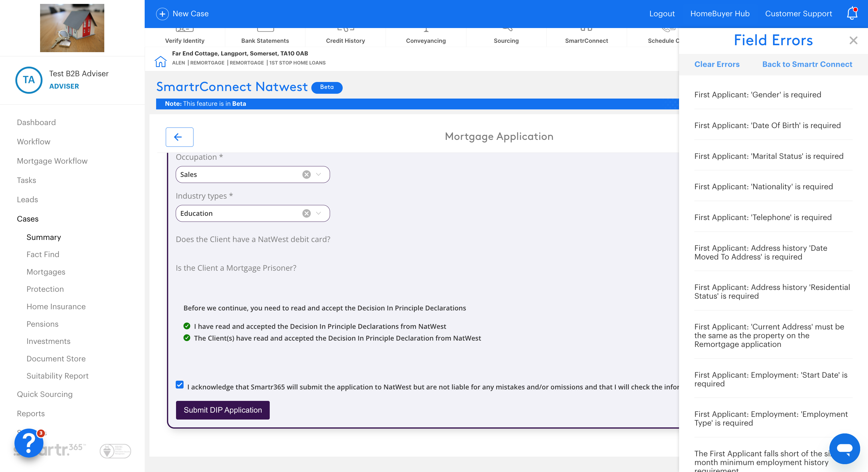Select Suitability Report under Cases
This screenshot has height=472, width=868.
(x=58, y=376)
